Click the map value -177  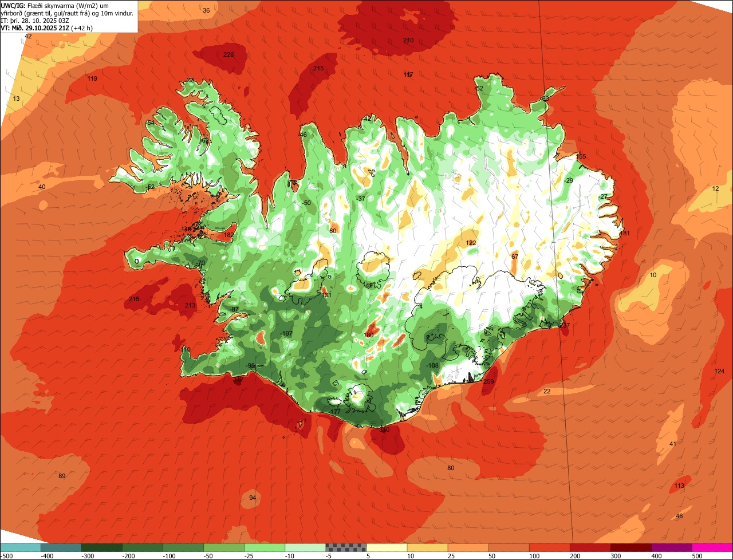334,412
